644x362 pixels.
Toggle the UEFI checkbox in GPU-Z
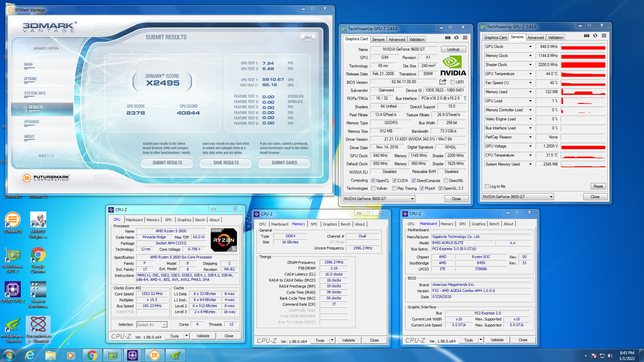pos(452,82)
